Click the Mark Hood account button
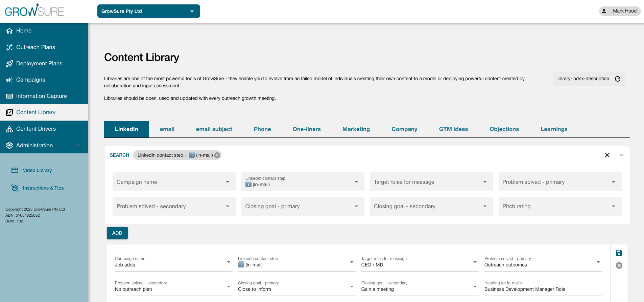This screenshot has width=644, height=302. (x=620, y=11)
